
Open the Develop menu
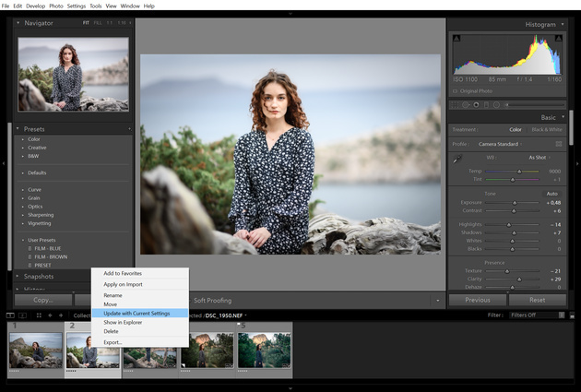click(x=35, y=6)
